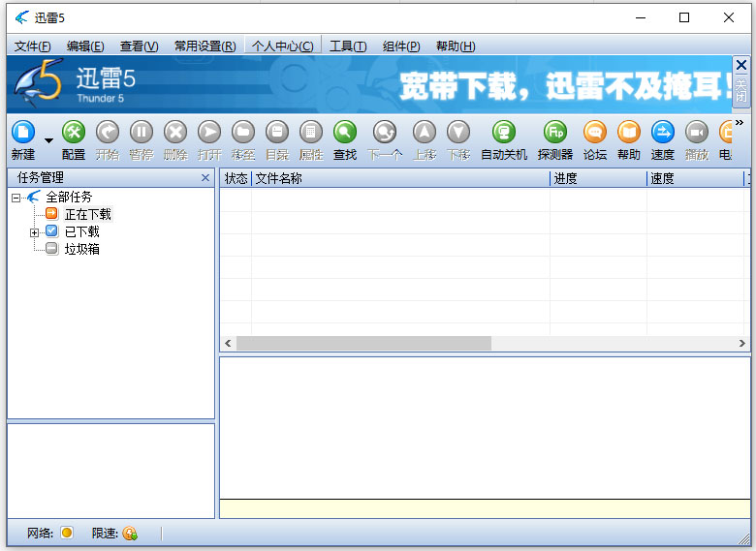The height and width of the screenshot is (551, 756).
Task: Click the horizontal scrollbar left arrow
Action: click(228, 344)
